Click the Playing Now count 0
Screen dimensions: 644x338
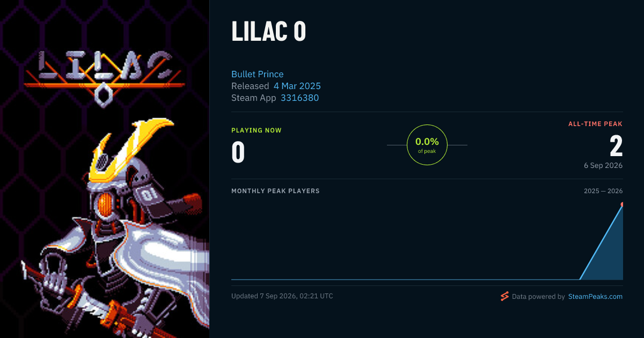pyautogui.click(x=238, y=152)
